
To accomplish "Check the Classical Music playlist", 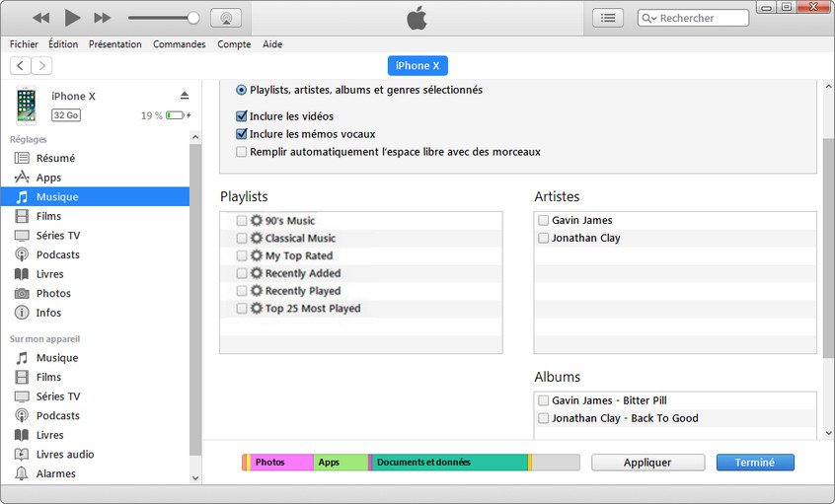I will click(242, 238).
